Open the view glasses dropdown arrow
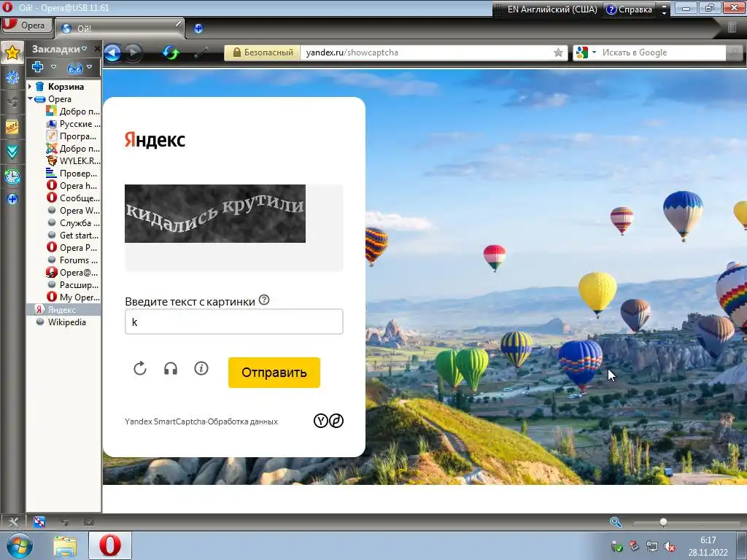The height and width of the screenshot is (560, 747). pos(89,66)
